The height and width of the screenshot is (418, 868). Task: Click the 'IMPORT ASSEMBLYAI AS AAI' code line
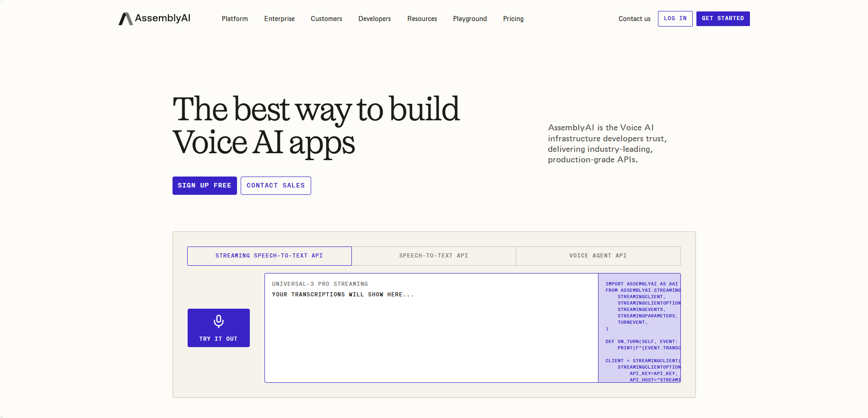pyautogui.click(x=642, y=284)
